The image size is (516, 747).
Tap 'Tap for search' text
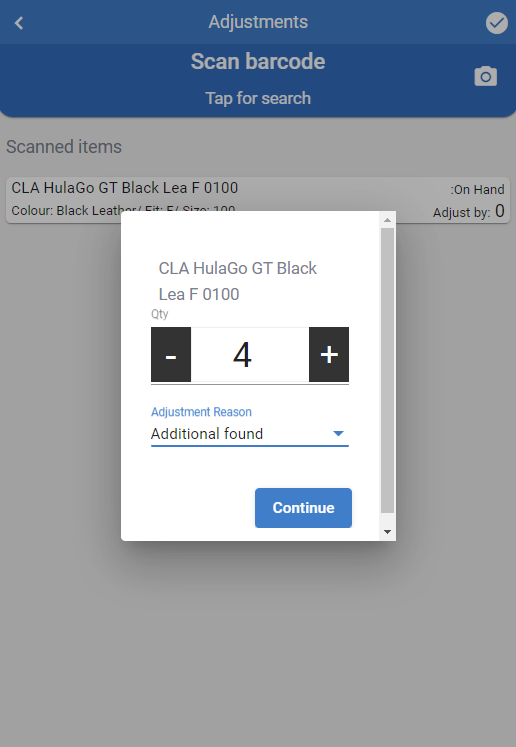[258, 98]
